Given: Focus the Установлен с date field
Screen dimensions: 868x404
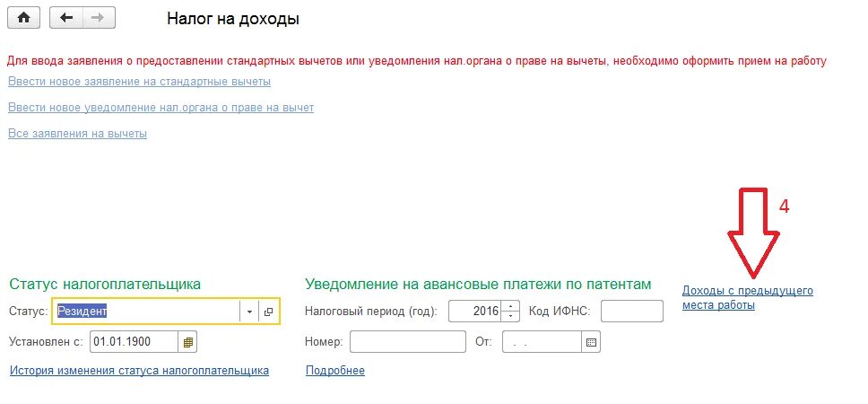Looking at the screenshot, I should (x=134, y=342).
